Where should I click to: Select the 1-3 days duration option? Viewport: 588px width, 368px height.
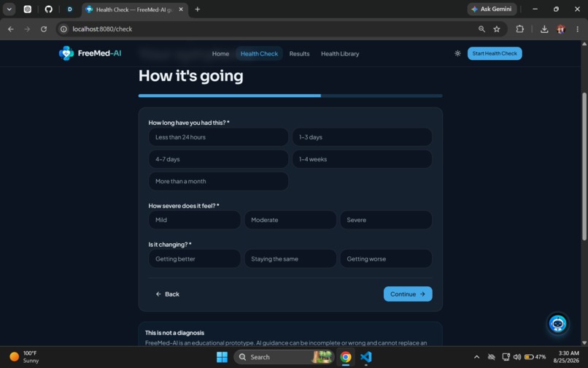tap(362, 137)
